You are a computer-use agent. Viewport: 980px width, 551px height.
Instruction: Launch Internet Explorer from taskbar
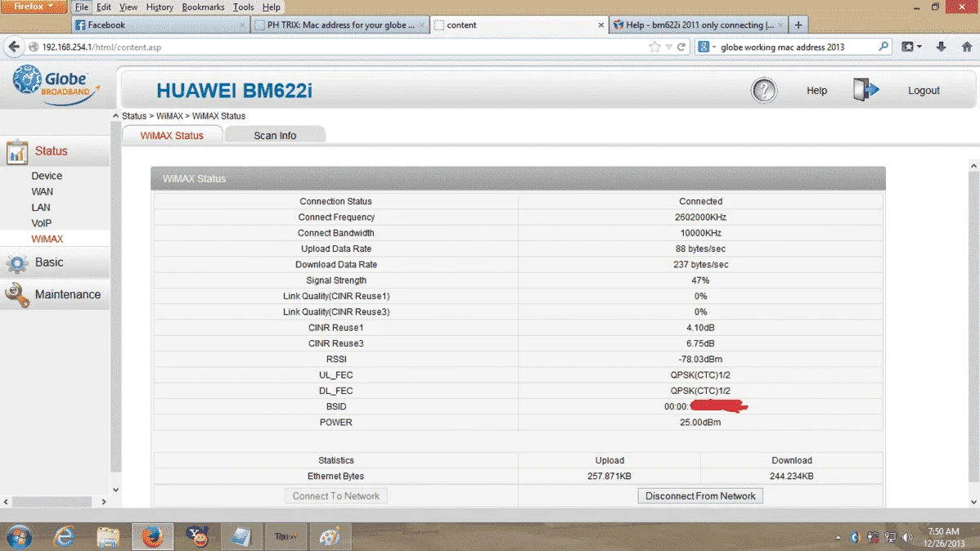(65, 536)
